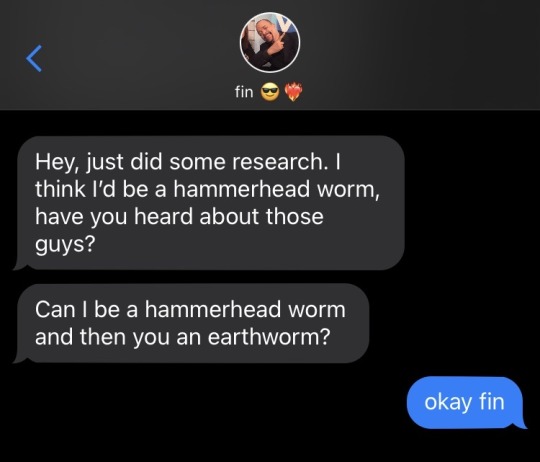The height and width of the screenshot is (462, 540).
Task: Click the word "guys?" in first message
Action: pyautogui.click(x=65, y=245)
